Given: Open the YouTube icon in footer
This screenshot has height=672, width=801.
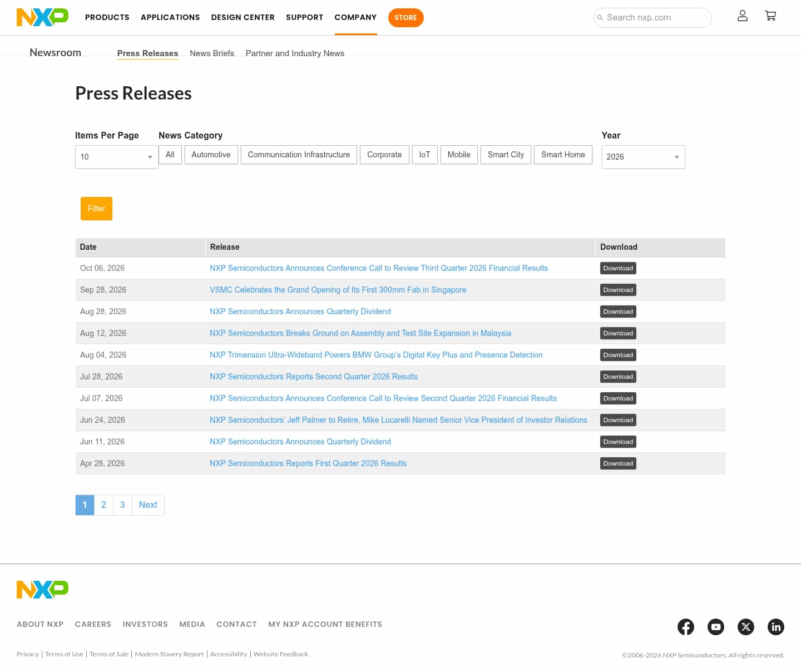Looking at the screenshot, I should [x=716, y=627].
